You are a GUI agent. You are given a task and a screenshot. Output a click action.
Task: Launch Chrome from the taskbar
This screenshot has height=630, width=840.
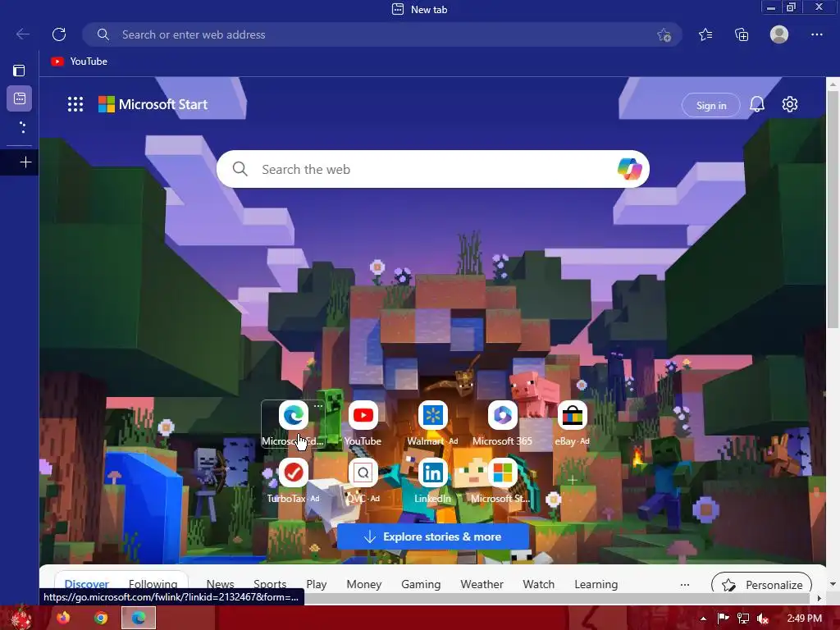click(101, 619)
